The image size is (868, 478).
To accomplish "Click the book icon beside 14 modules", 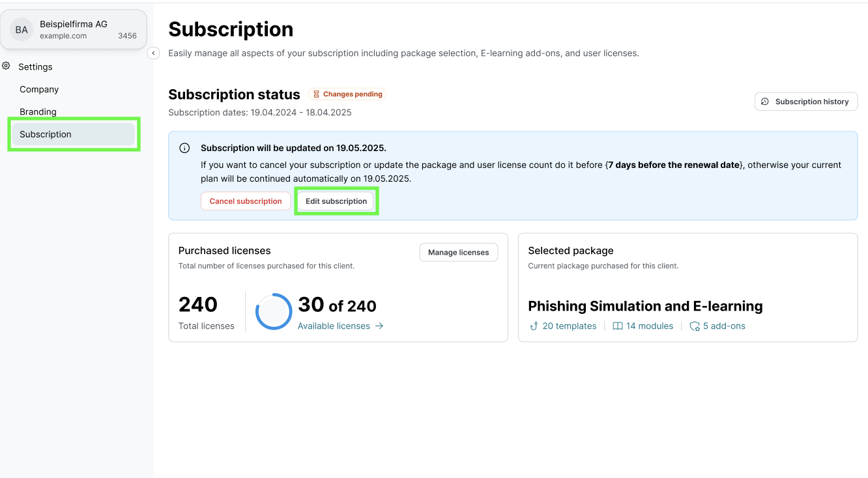I will [x=617, y=326].
